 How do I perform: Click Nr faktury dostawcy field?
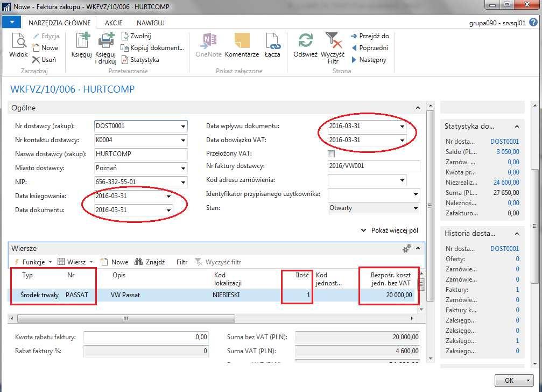click(x=374, y=166)
